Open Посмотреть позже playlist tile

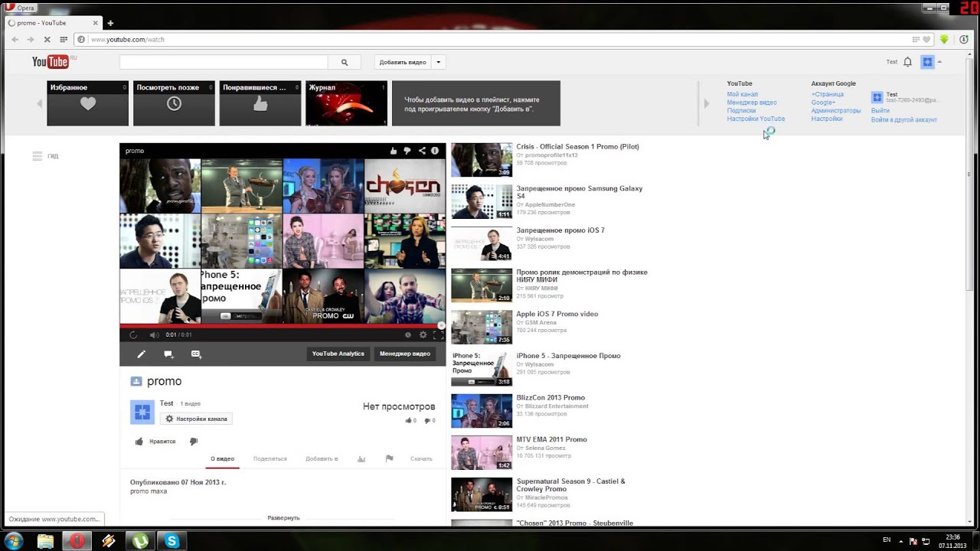pos(174,103)
